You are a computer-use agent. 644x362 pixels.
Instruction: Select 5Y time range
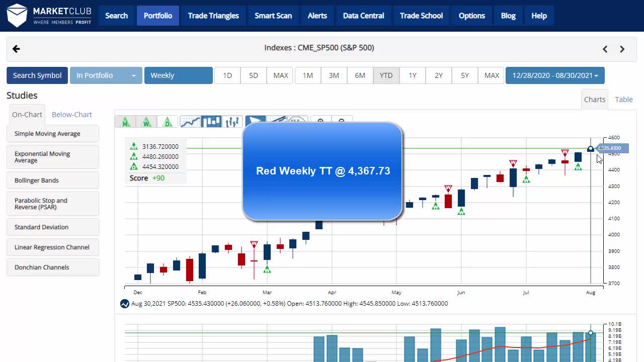click(x=465, y=75)
